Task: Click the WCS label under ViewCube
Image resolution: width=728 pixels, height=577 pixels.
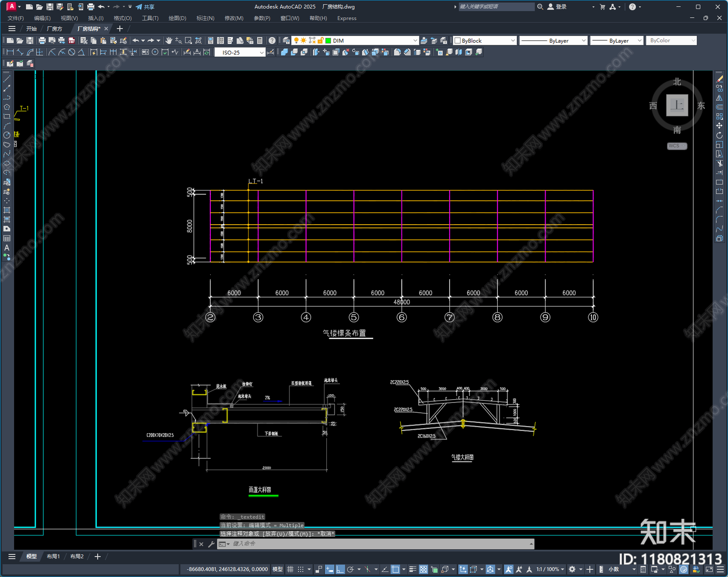Action: click(x=677, y=146)
